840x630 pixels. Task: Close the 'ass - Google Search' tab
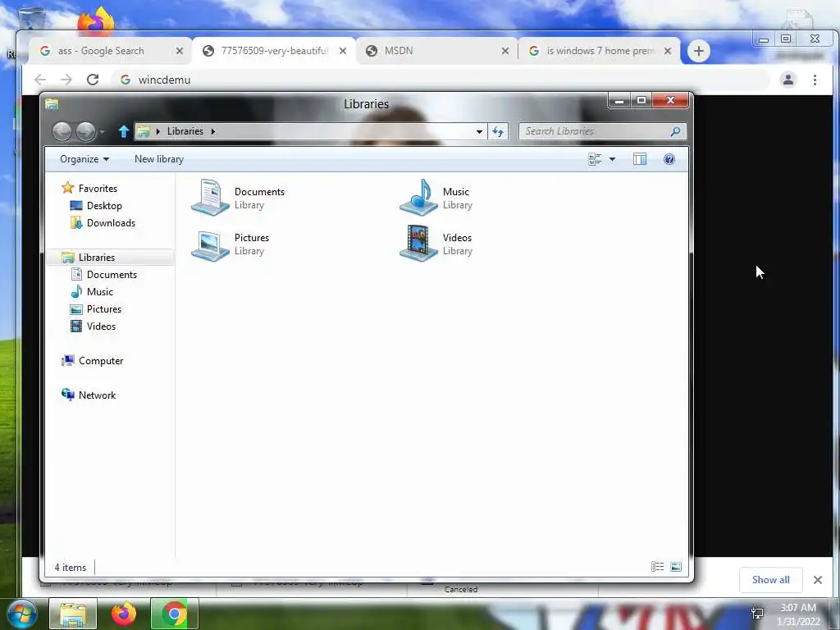point(180,51)
